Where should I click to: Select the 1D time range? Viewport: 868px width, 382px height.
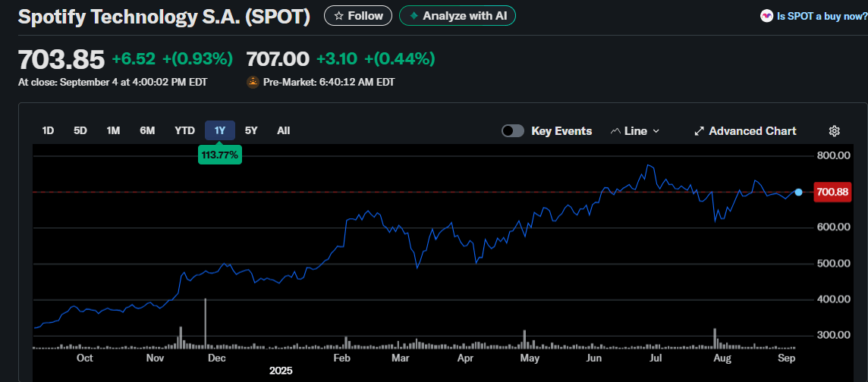48,130
